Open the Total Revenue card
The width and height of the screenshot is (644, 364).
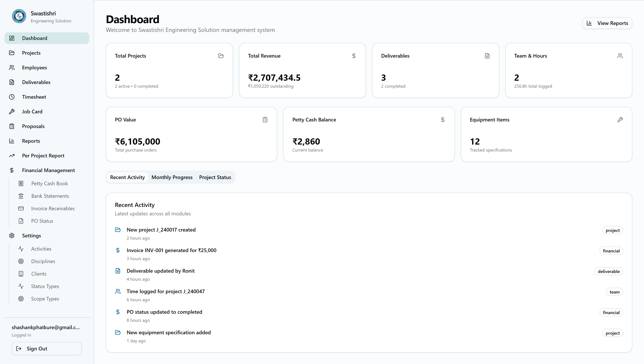(x=302, y=70)
